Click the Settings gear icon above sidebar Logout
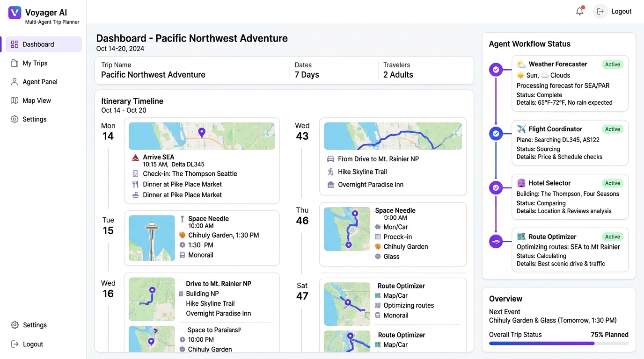644x359 pixels. 15,325
